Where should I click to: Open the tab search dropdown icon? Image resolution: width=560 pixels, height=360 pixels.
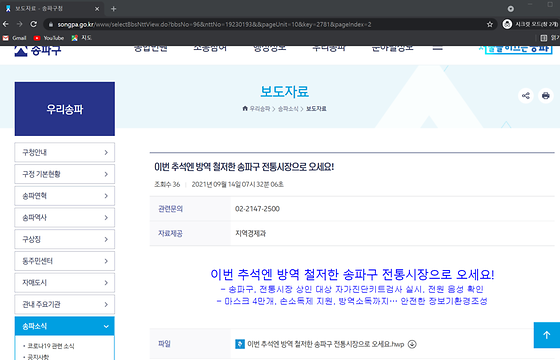click(x=511, y=9)
